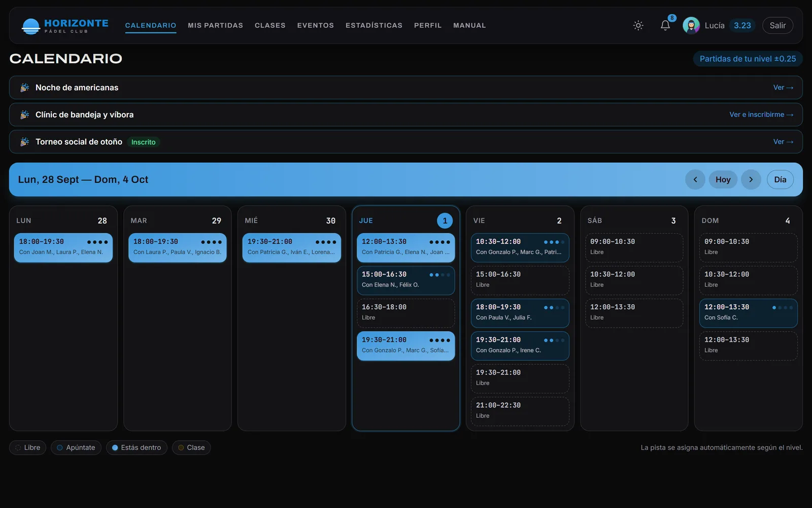Click Ver link for Noche de americanas
Screen dimensions: 812x508
(783, 87)
